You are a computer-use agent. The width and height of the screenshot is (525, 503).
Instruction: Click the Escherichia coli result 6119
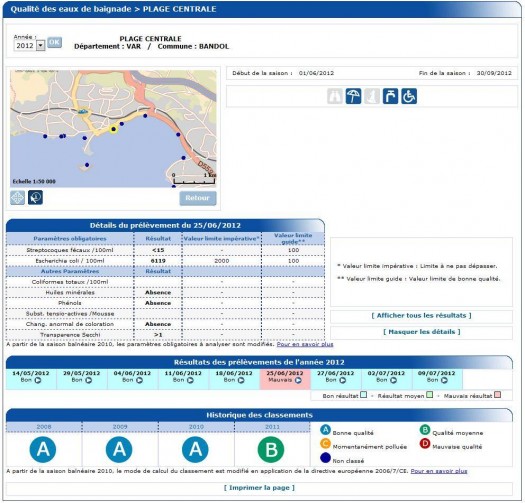coord(158,261)
